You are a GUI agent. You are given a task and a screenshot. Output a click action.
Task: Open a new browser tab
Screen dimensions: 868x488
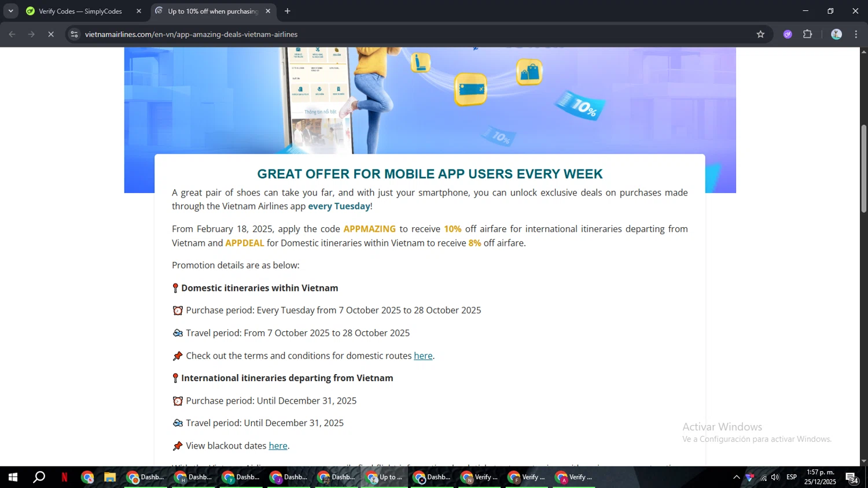[x=288, y=11]
